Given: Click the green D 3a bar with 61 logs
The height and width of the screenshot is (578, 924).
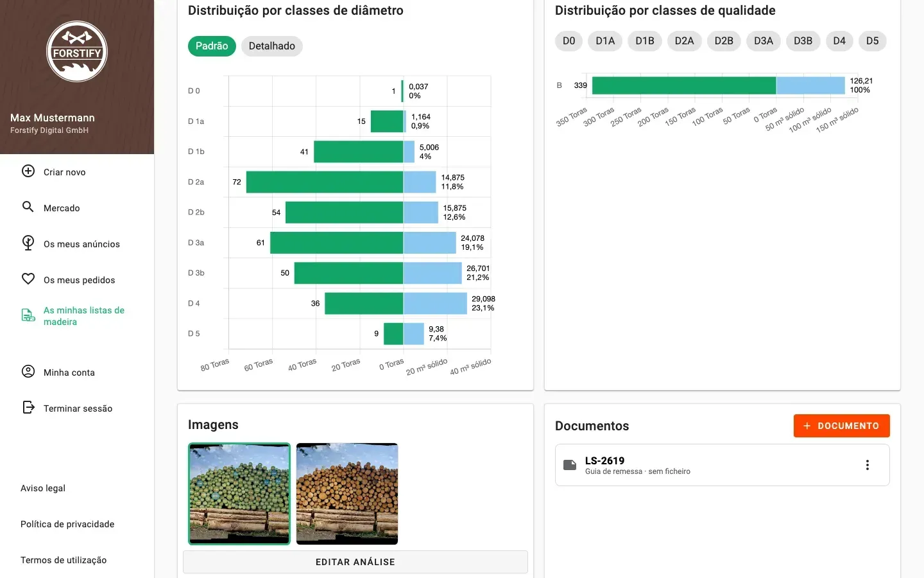Looking at the screenshot, I should pos(337,243).
